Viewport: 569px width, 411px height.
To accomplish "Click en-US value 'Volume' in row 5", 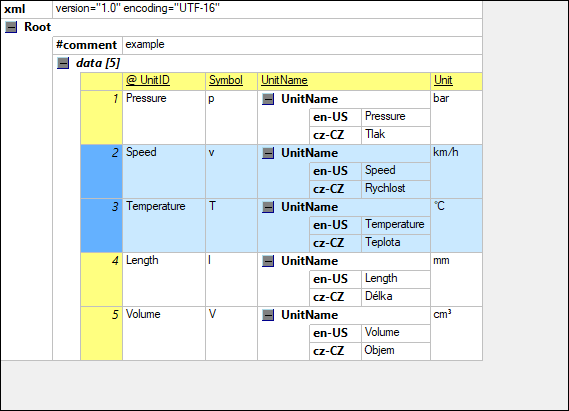I will pos(396,333).
